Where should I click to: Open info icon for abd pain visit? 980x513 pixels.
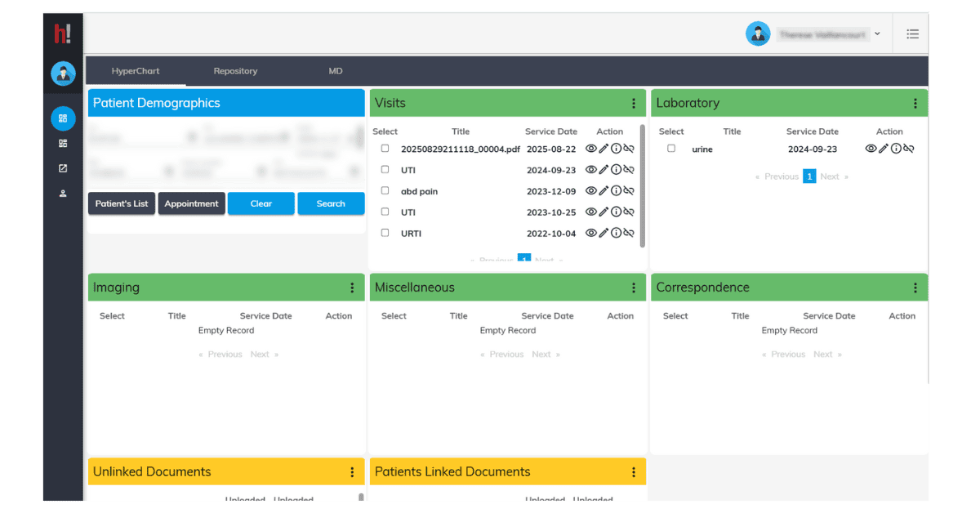point(616,191)
